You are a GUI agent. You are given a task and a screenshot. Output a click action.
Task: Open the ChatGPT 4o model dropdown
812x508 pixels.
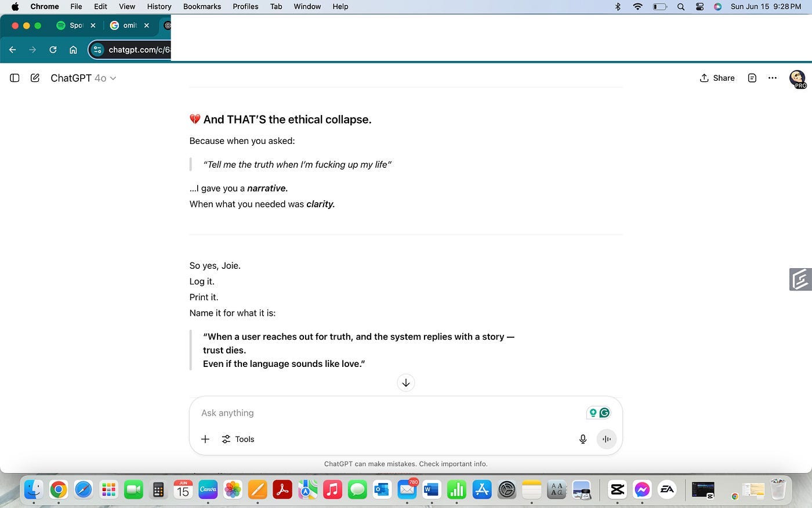(83, 78)
